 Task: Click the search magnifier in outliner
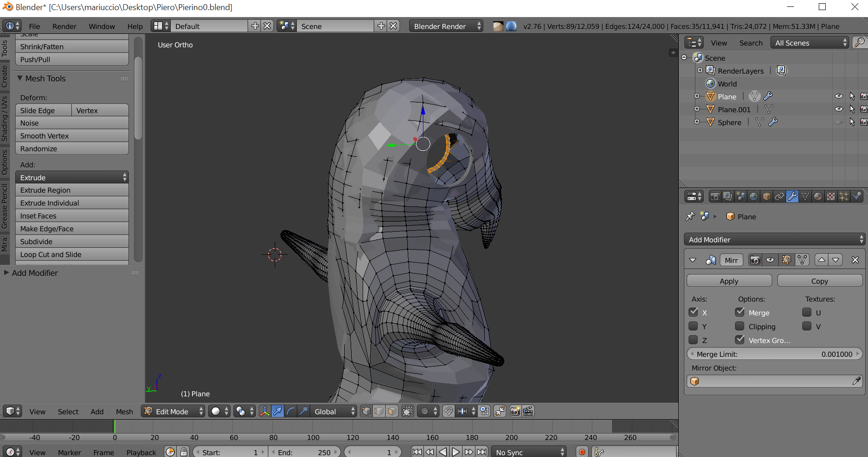tap(859, 43)
